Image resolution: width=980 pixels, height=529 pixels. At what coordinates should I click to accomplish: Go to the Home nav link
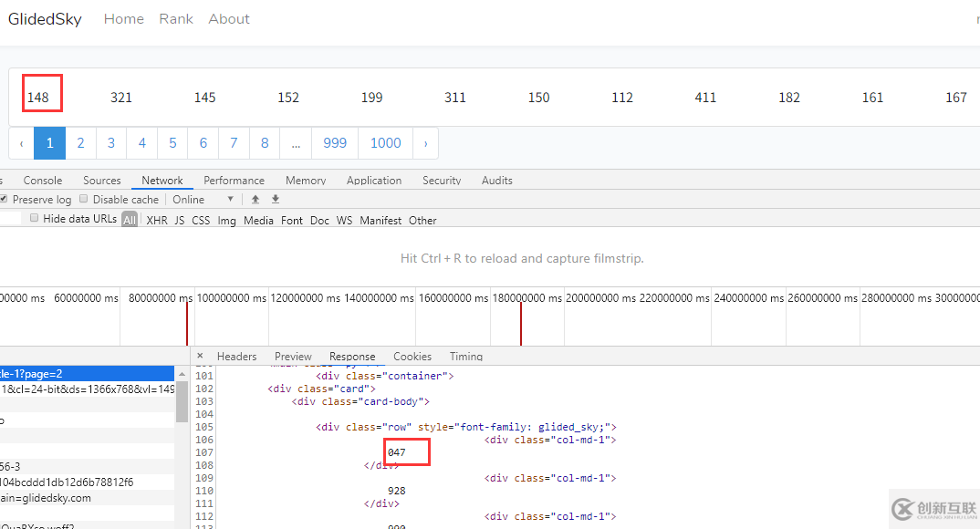pos(124,19)
